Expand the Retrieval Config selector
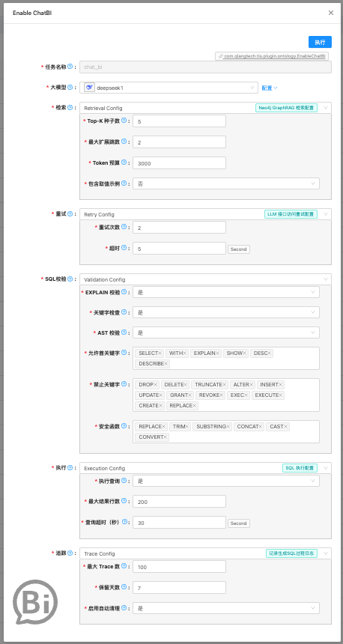Viewport: 343px width, 644px height. [x=205, y=108]
